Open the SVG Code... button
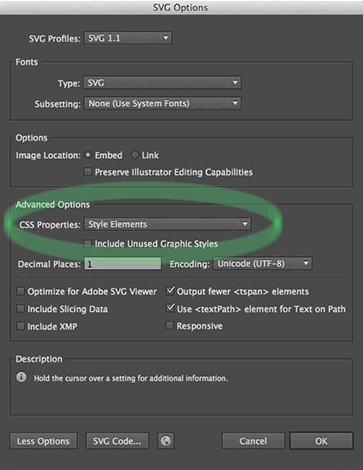363x470 pixels. click(x=117, y=441)
